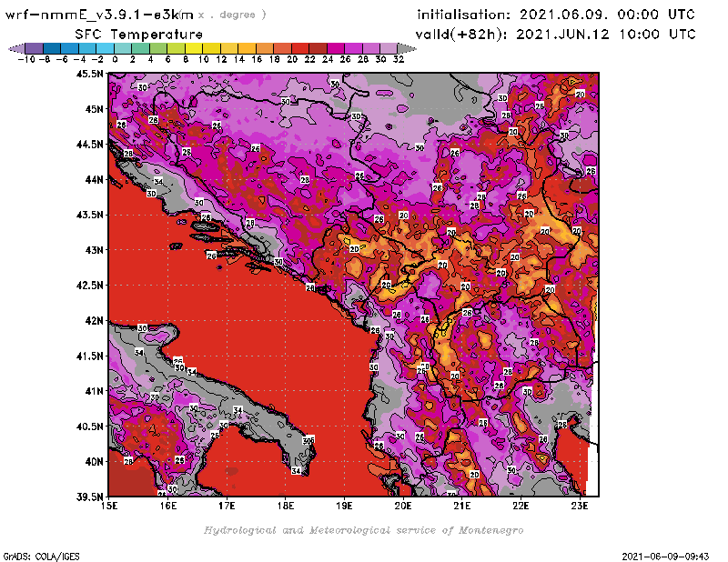The height and width of the screenshot is (562, 728).
Task: Click the 43N latitude axis label
Action: pyautogui.click(x=95, y=250)
